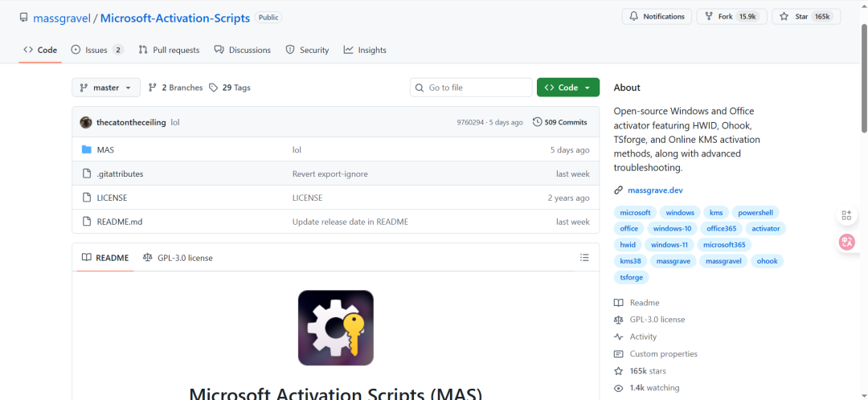Open the massgravel owner link
868x400 pixels.
coord(63,18)
